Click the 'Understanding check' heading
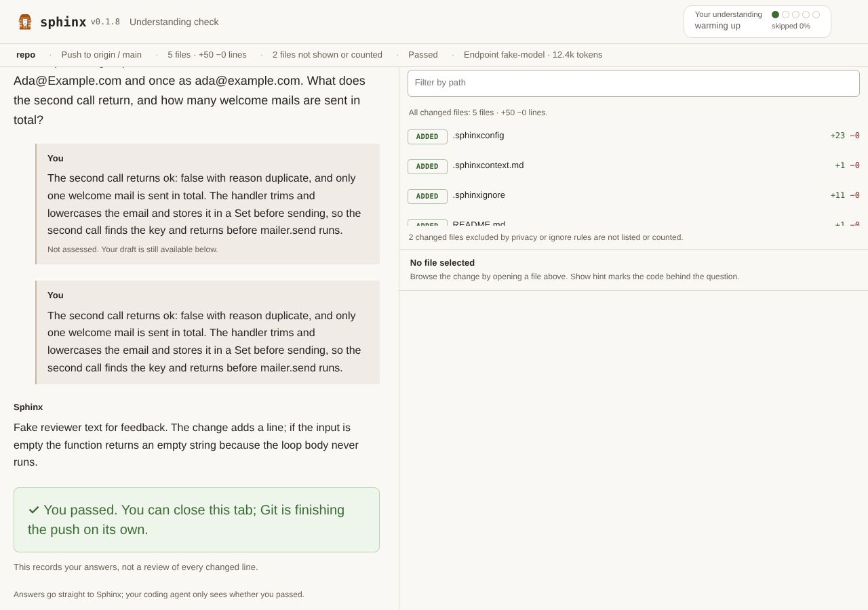 [x=174, y=22]
